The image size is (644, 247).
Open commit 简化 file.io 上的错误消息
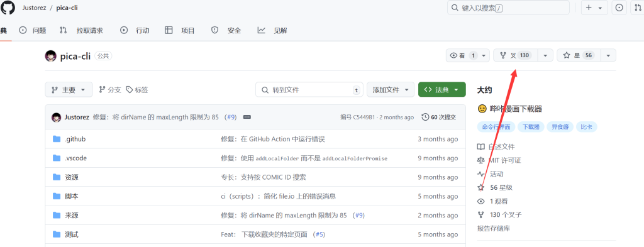(x=279, y=196)
